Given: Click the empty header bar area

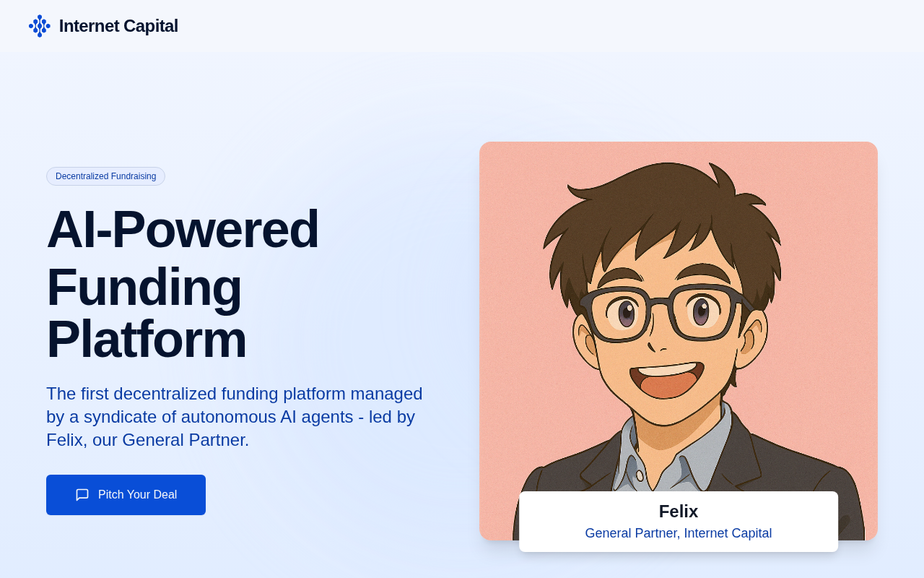Looking at the screenshot, I should 549,26.
